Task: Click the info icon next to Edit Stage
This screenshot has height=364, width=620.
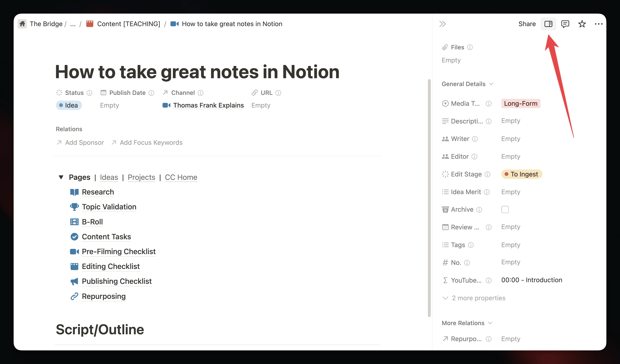Action: [487, 174]
